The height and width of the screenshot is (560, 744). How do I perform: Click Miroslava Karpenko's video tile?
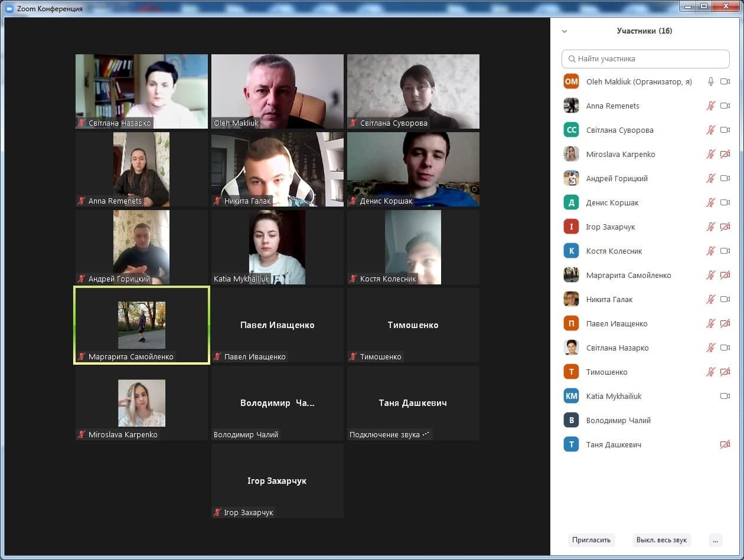[x=142, y=403]
